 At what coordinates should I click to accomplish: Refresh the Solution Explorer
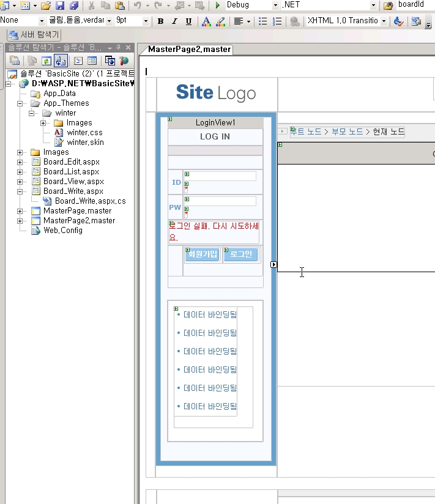46,61
